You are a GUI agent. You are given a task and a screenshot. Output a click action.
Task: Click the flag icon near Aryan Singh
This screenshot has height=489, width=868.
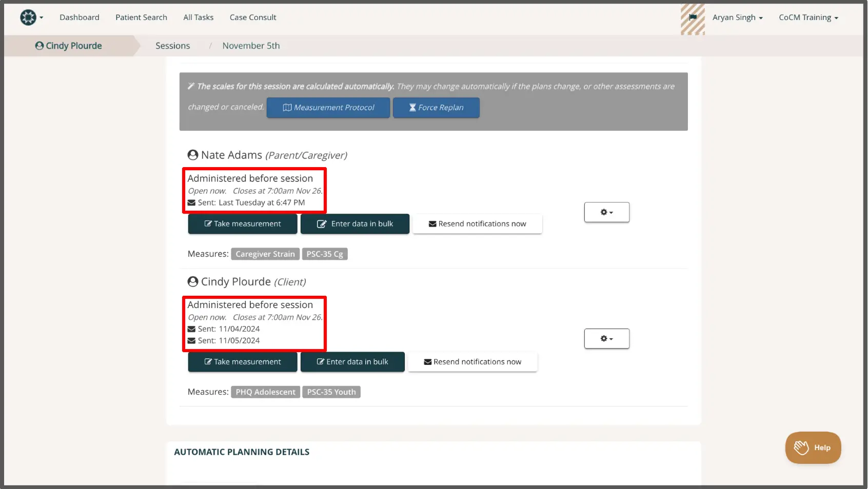[693, 17]
